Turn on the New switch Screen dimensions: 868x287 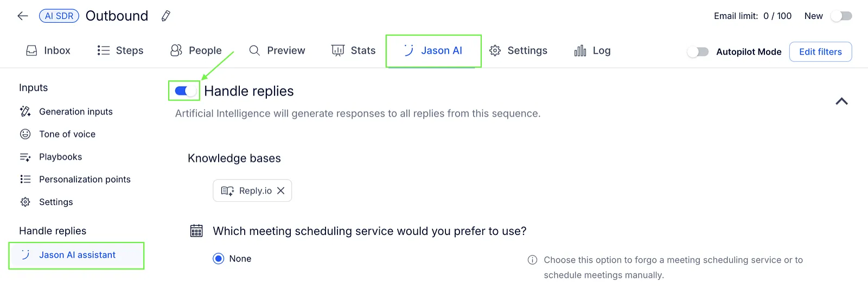[841, 16]
